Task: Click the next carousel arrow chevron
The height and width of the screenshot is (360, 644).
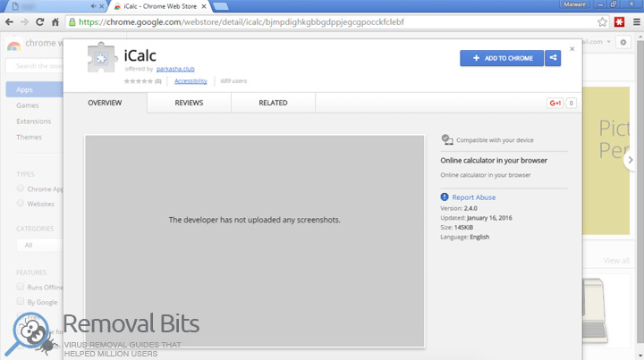Action: point(631,160)
